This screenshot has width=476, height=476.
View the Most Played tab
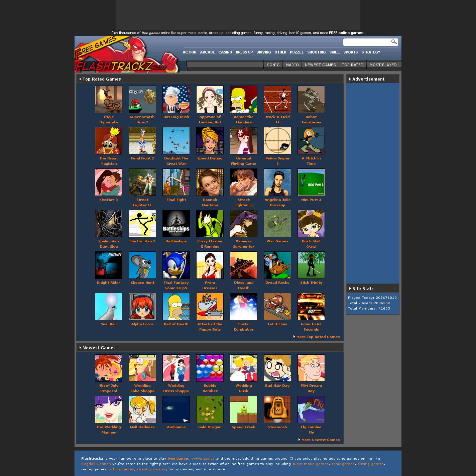coord(383,65)
